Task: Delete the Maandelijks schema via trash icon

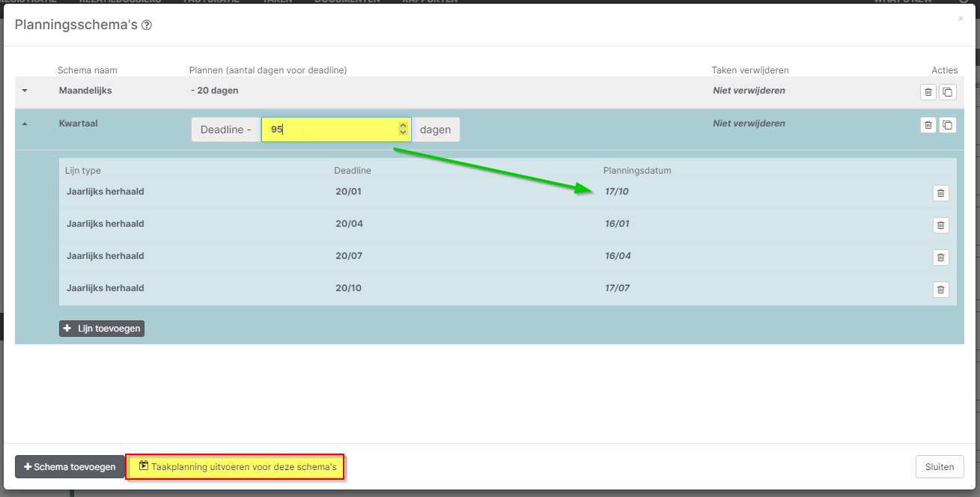Action: coord(928,92)
